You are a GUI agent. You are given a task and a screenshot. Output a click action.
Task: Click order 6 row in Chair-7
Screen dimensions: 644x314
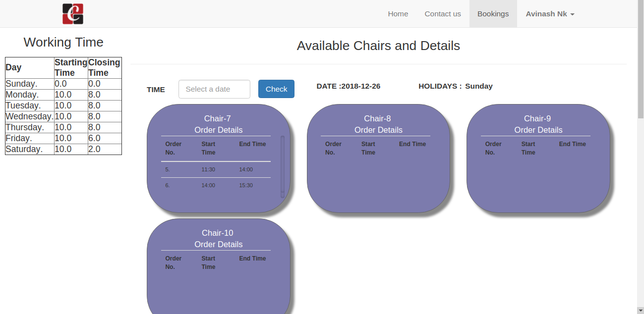point(216,185)
